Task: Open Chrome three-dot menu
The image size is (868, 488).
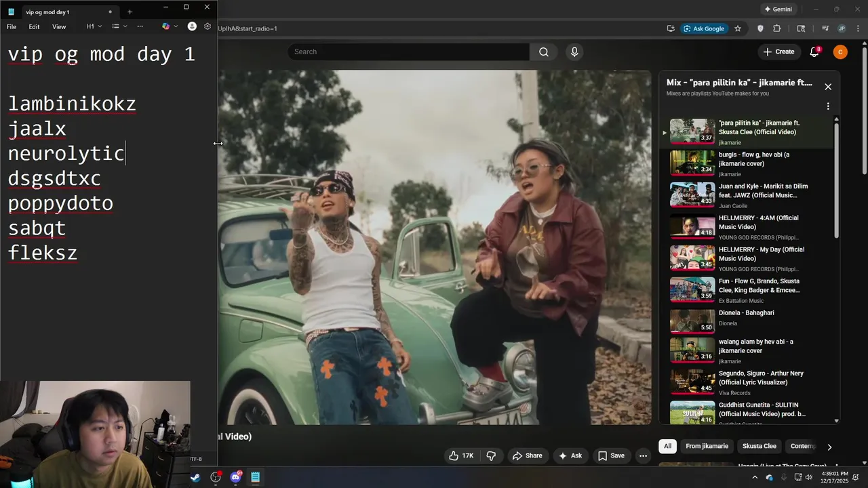Action: [x=858, y=28]
